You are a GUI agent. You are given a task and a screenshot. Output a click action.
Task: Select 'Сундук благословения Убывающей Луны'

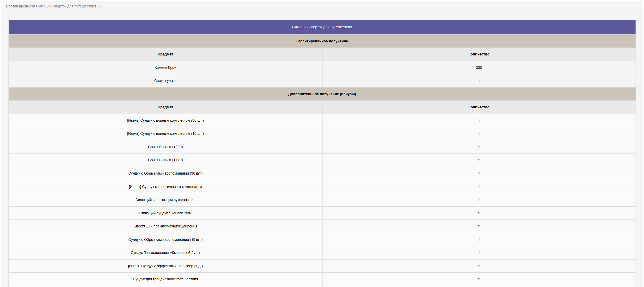pyautogui.click(x=165, y=253)
